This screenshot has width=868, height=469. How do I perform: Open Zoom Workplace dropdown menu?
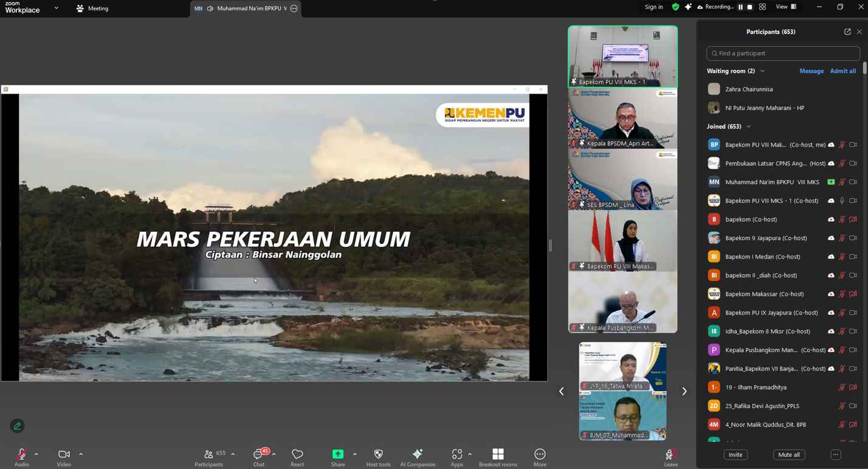(57, 8)
